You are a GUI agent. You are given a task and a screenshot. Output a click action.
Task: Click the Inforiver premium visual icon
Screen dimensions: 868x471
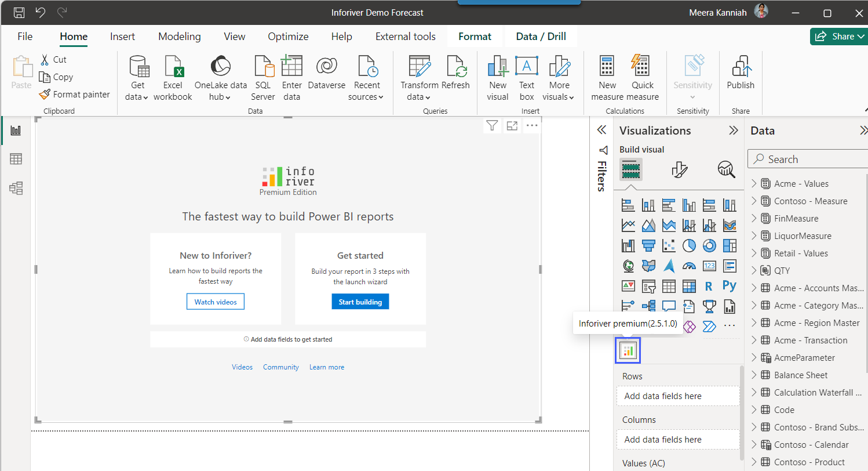coord(628,350)
